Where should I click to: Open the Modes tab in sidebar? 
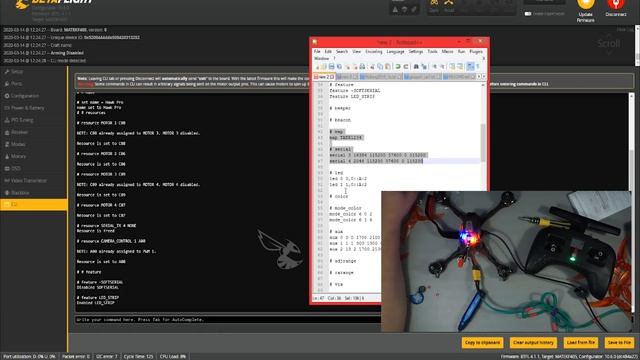click(x=33, y=144)
